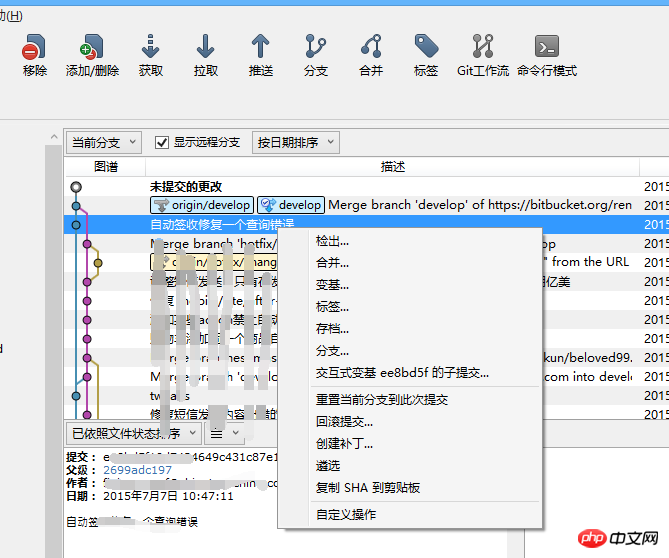This screenshot has height=558, width=669.
Task: Open the Current branch (当前分支) dropdown
Action: pos(104,142)
